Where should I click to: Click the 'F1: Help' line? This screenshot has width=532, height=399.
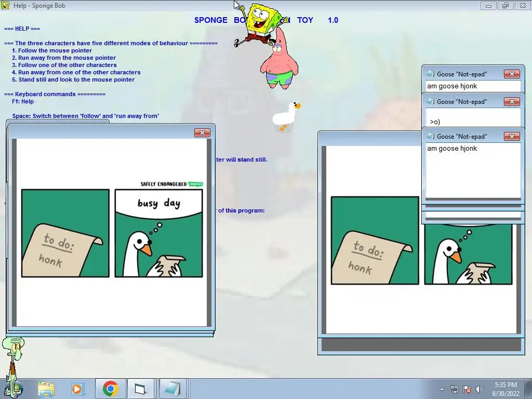23,101
